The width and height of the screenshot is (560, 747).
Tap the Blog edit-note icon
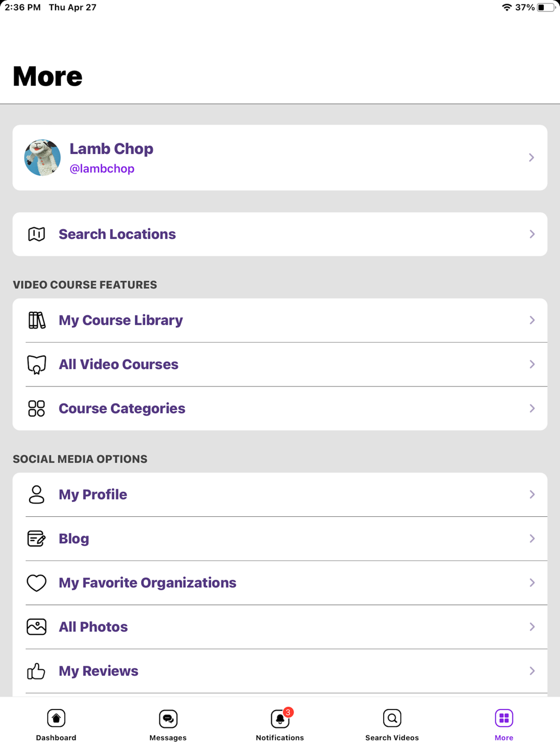tap(36, 539)
